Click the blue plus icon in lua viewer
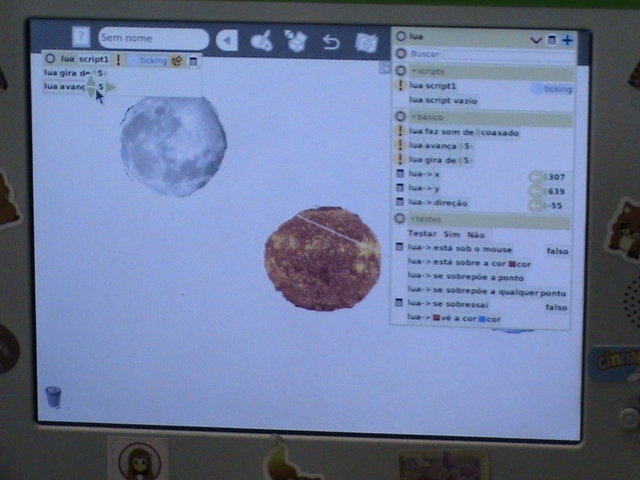Viewport: 640px width, 480px height. [x=567, y=40]
